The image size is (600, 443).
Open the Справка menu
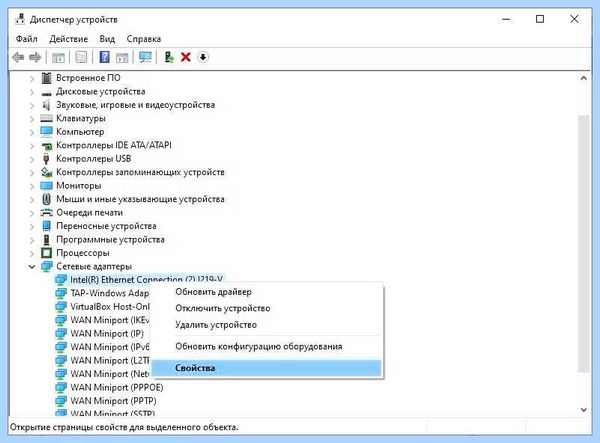pos(143,39)
